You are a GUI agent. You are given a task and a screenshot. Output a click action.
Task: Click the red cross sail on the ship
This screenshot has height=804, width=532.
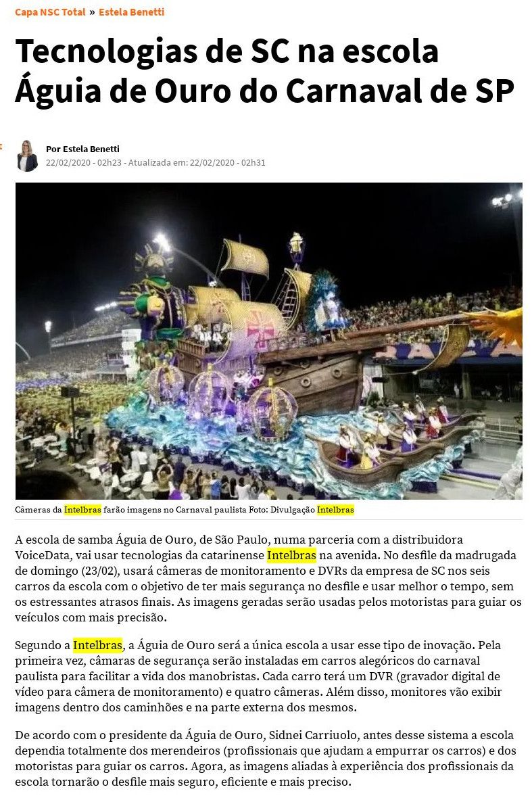[x=260, y=329]
